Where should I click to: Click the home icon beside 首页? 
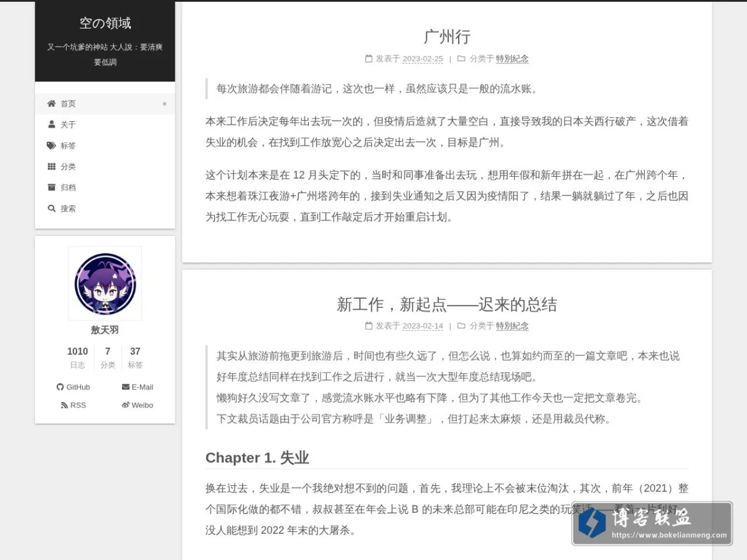coord(52,103)
